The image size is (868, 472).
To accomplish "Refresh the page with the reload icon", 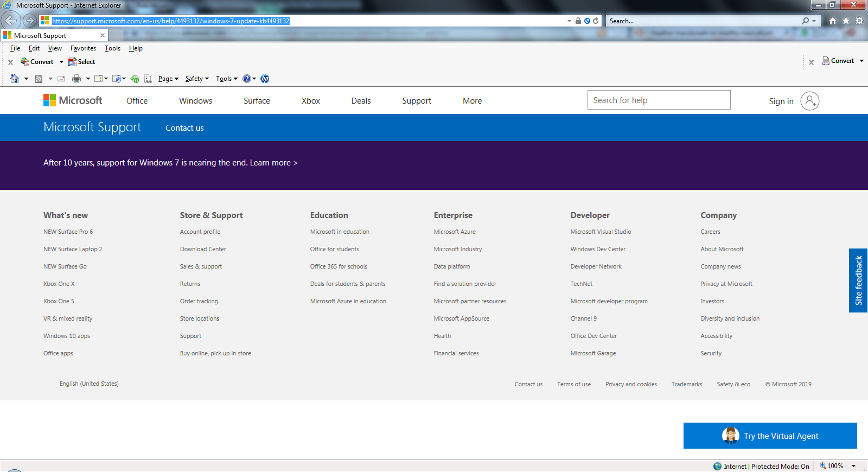I will click(596, 21).
